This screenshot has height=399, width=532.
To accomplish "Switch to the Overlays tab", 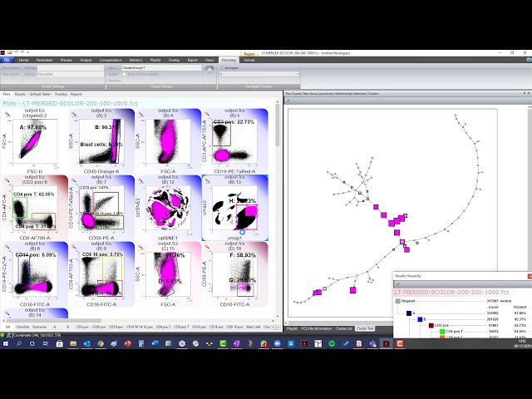I will click(x=61, y=94).
